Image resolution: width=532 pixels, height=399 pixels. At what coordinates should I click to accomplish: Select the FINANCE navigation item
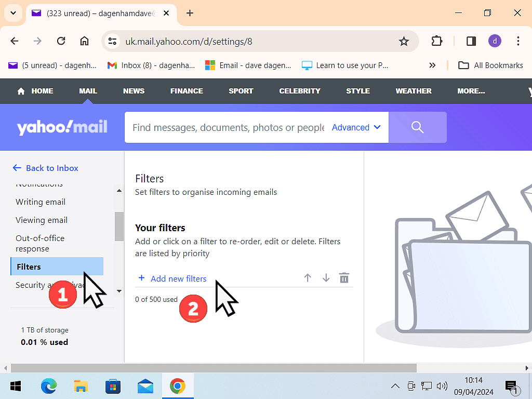point(187,91)
